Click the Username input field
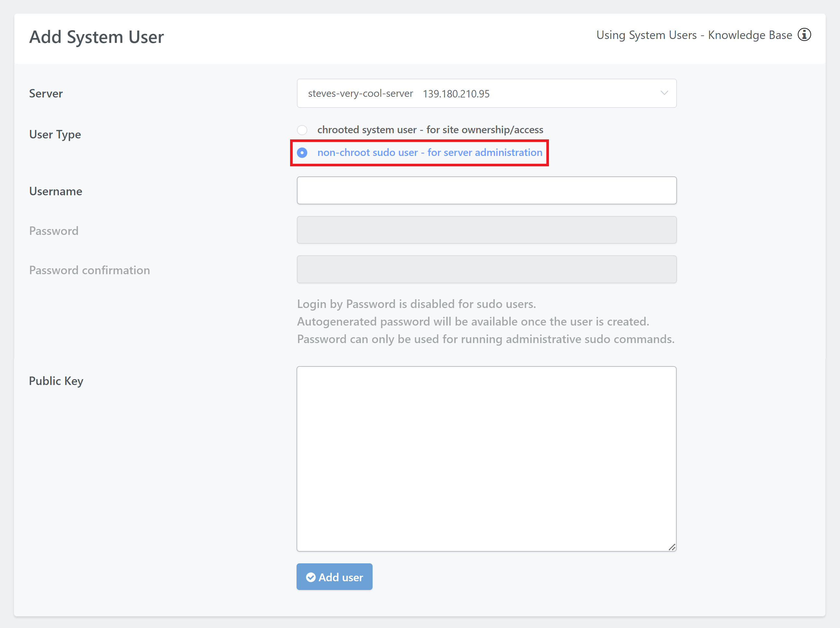The width and height of the screenshot is (840, 628). [x=487, y=190]
